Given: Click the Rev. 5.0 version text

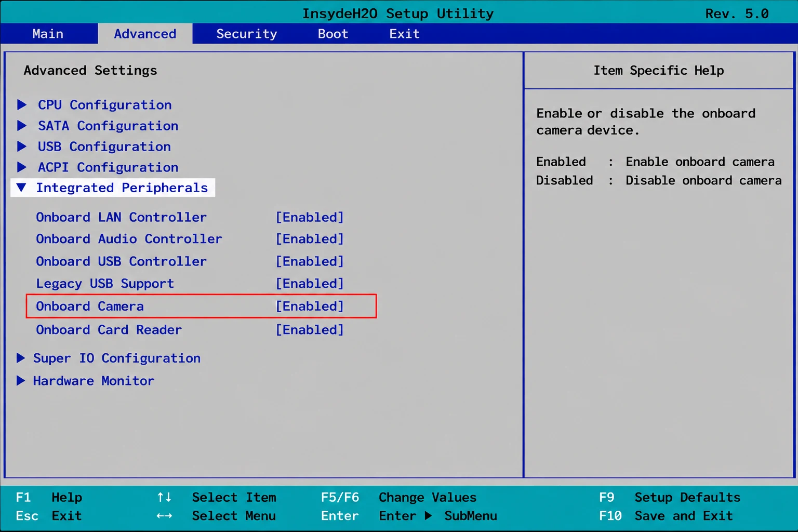Looking at the screenshot, I should [x=737, y=14].
